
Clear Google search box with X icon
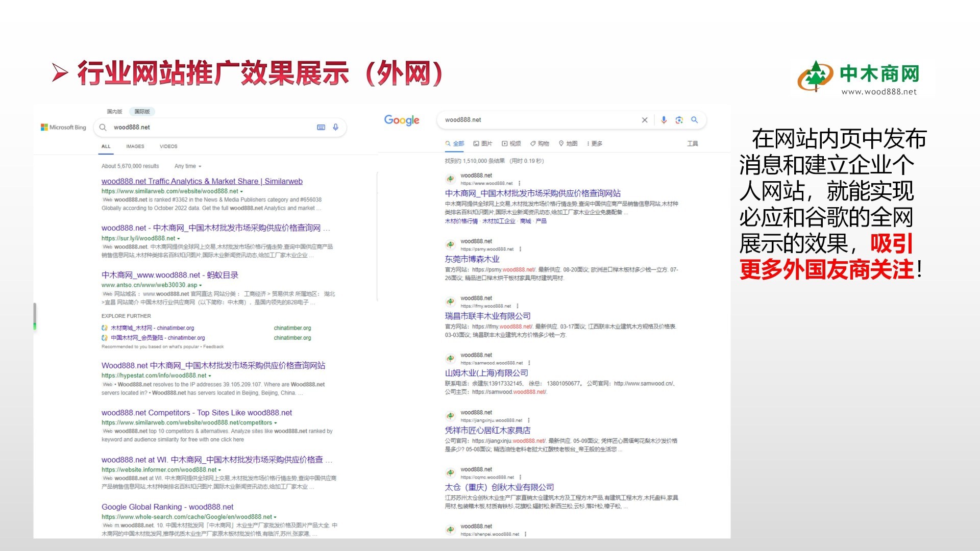coord(645,120)
